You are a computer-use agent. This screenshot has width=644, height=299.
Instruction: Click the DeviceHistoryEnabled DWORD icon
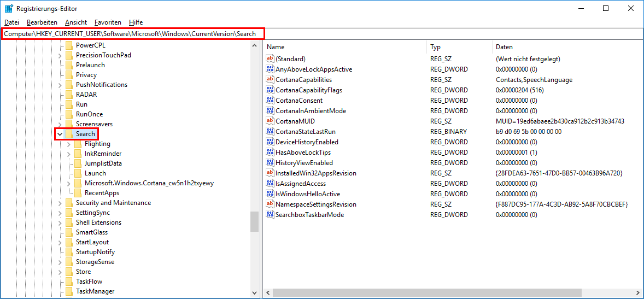pyautogui.click(x=270, y=142)
